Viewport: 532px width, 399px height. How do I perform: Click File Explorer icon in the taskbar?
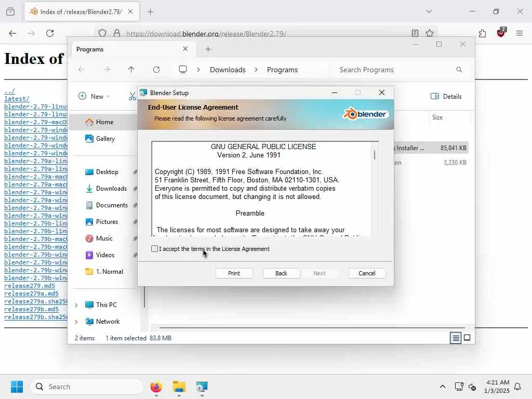coord(179,387)
